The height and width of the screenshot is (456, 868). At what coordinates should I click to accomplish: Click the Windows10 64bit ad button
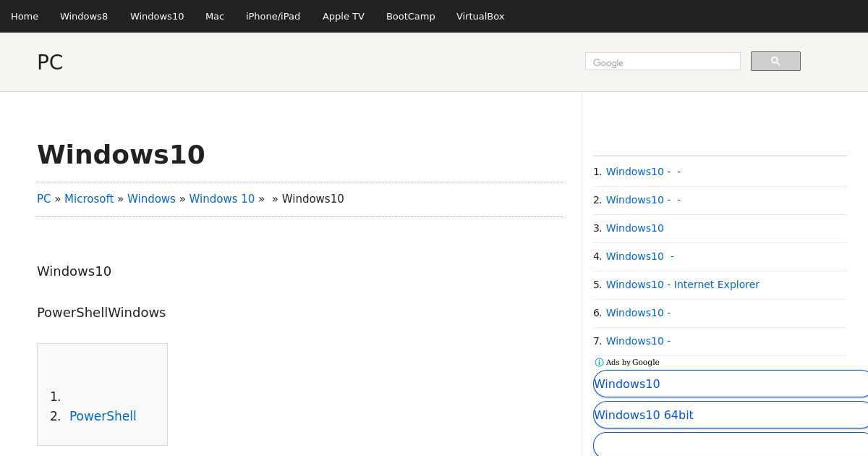731,415
